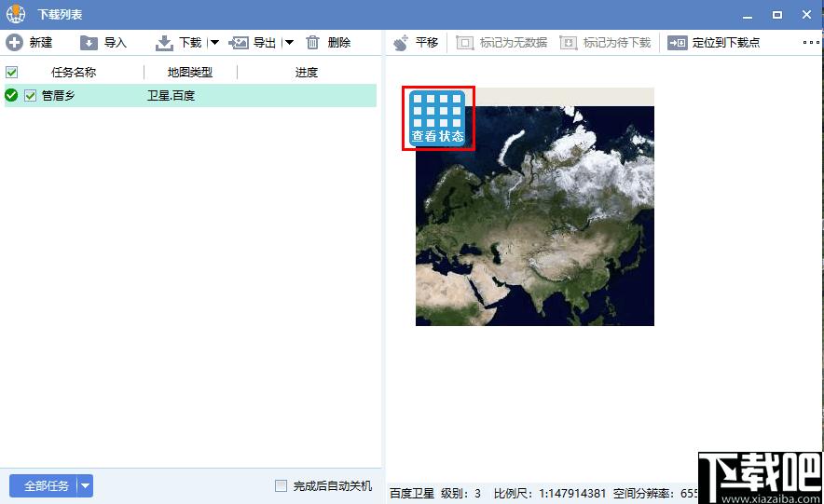The width and height of the screenshot is (824, 504).
Task: Click the 删除 trash can icon
Action: 312,43
